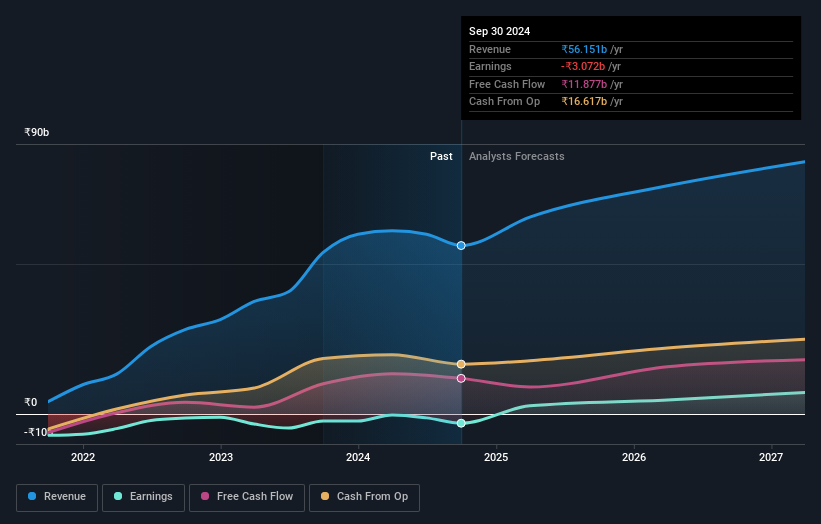Toggle the Cash From Op legend button
The image size is (821, 524).
pos(364,497)
